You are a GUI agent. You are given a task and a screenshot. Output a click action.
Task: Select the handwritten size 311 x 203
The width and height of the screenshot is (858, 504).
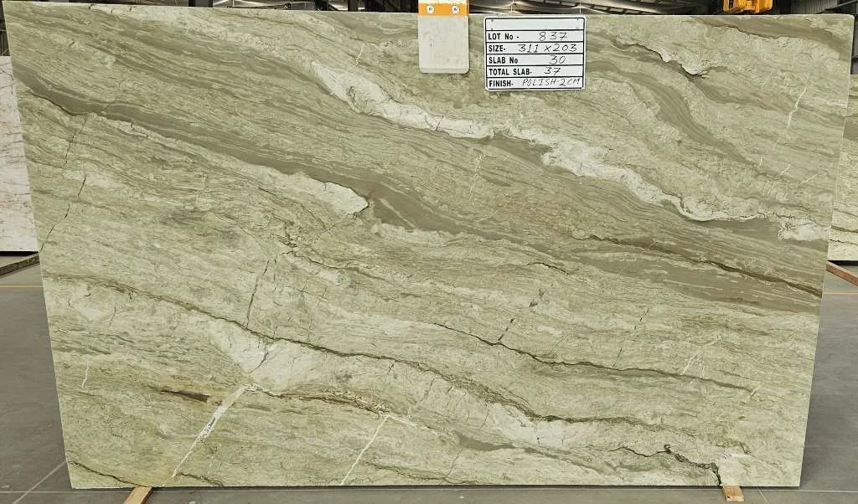(547, 48)
